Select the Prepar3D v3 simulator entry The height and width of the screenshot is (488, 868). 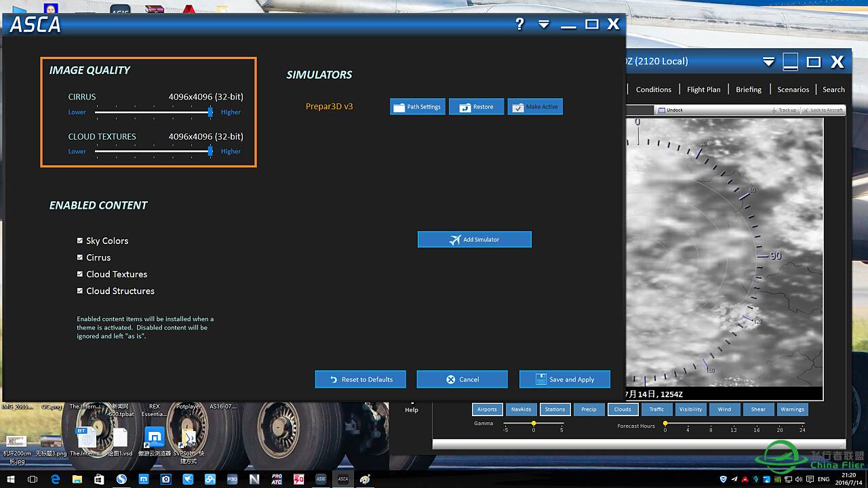pyautogui.click(x=329, y=106)
